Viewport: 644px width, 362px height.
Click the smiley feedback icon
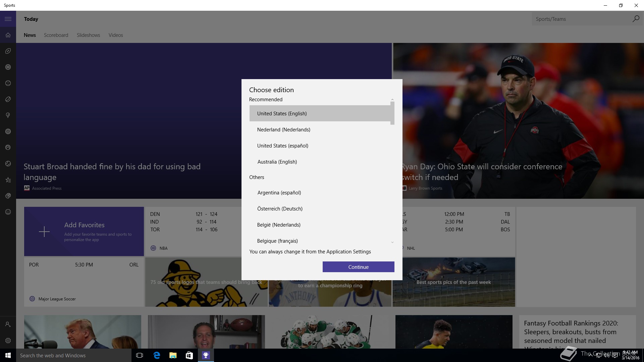point(8,212)
